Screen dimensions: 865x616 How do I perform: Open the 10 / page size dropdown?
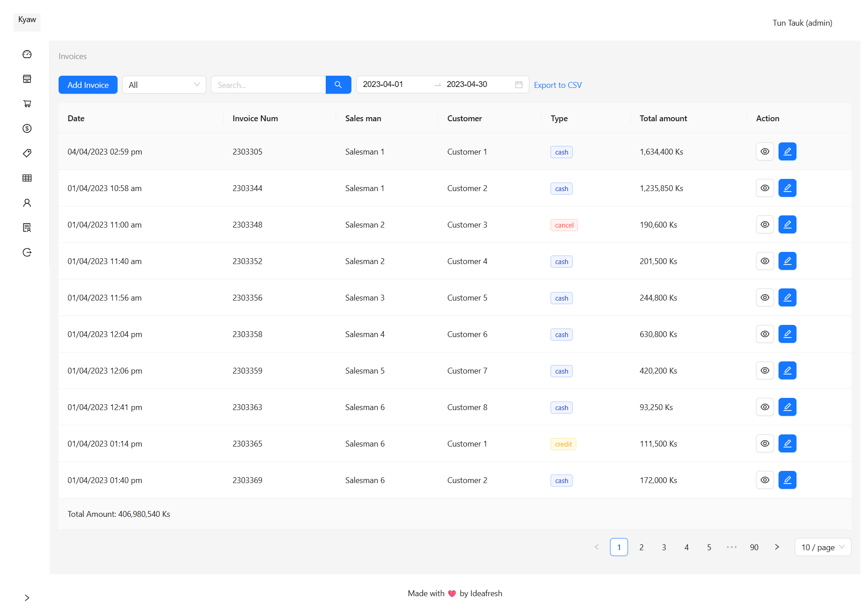(822, 547)
